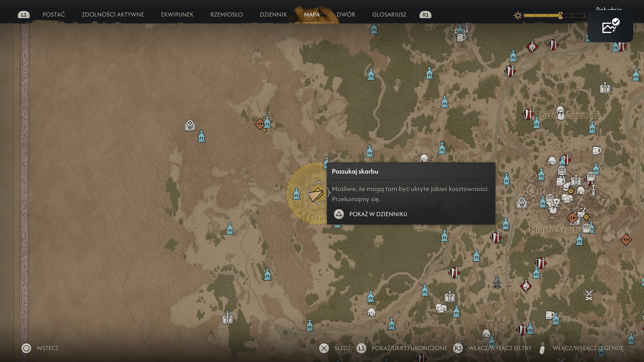
Task: Click the Miasto Svartrau map label
Action: (556, 230)
